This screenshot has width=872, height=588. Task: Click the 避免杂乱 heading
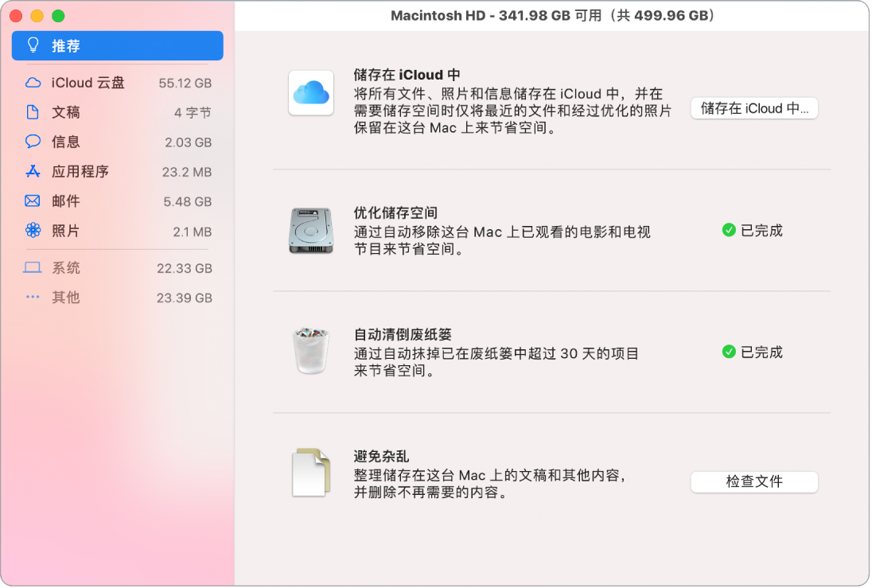click(x=382, y=456)
